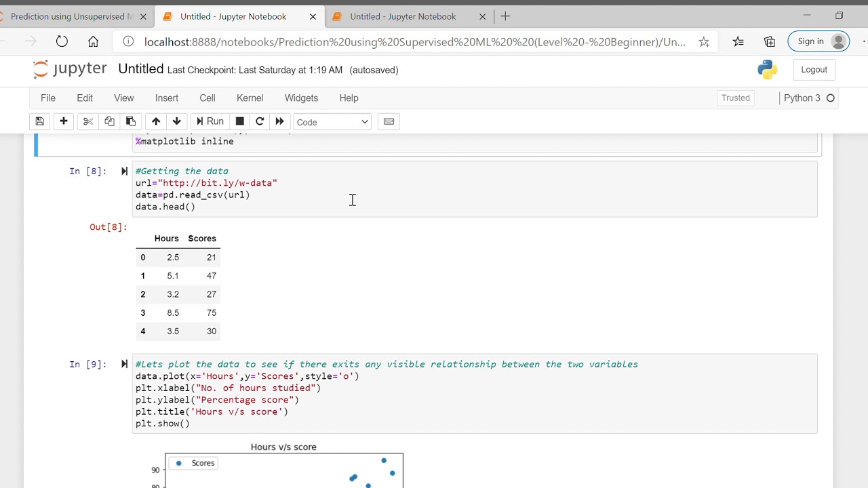
Task: Click the Hours value 5.1 in table
Action: (x=173, y=276)
